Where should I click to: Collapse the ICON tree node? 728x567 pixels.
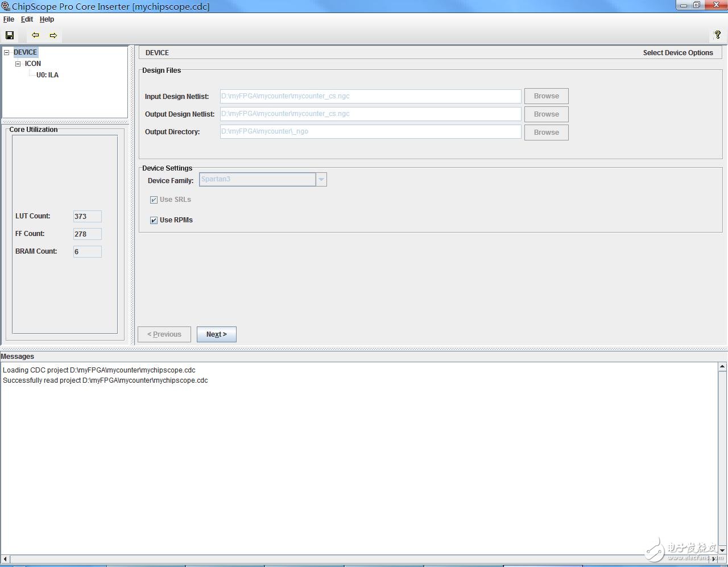point(18,64)
